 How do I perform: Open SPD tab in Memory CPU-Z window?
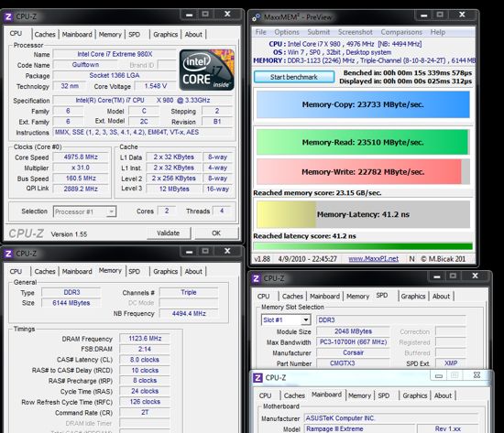(x=135, y=272)
